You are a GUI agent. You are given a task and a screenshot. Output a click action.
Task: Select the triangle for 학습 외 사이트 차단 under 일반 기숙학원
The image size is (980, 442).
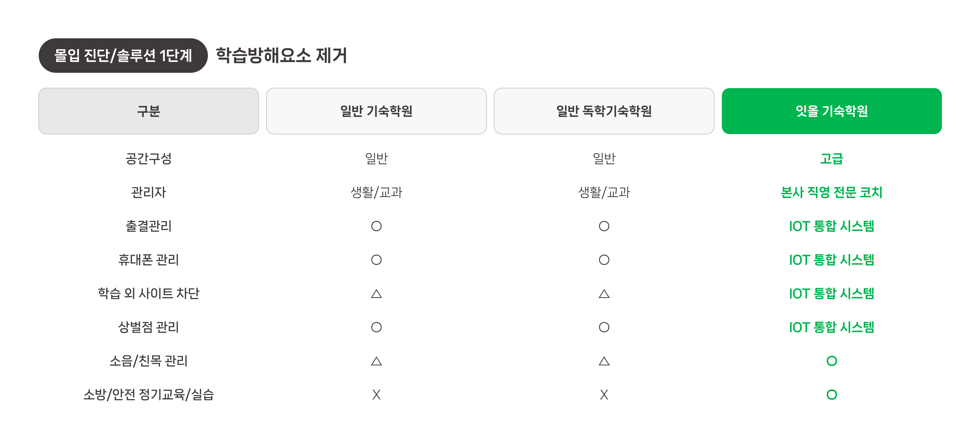click(376, 294)
